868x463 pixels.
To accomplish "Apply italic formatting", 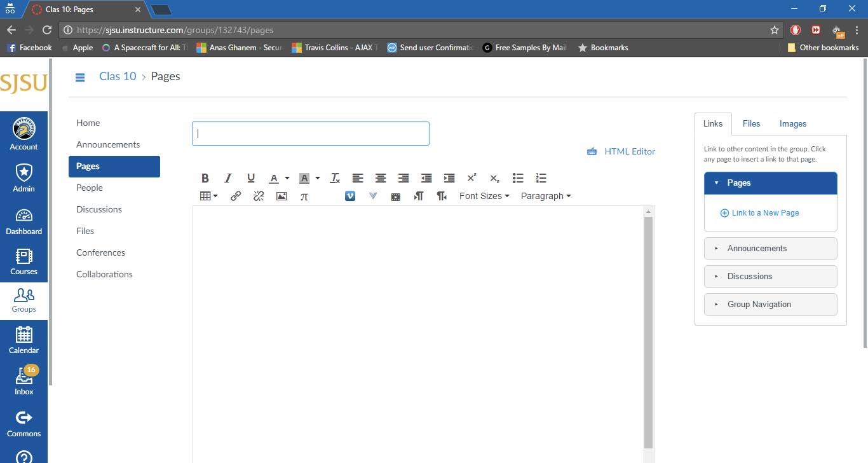I will click(x=228, y=178).
